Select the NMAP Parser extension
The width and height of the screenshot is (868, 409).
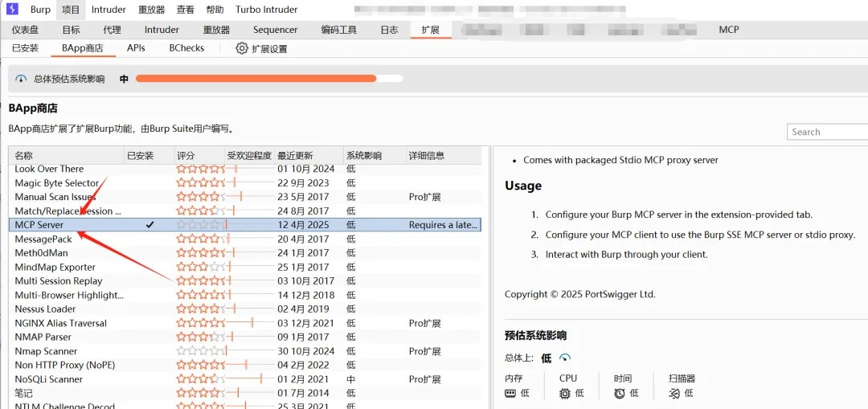43,337
